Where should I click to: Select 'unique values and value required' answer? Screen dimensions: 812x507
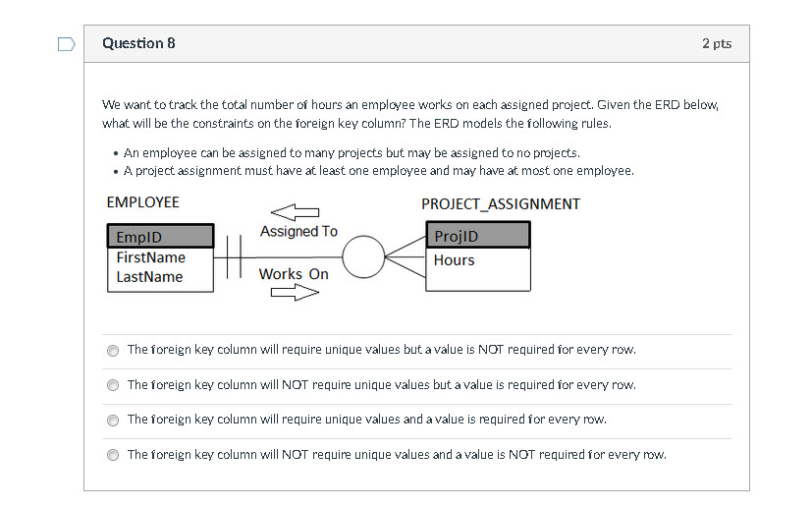[112, 420]
